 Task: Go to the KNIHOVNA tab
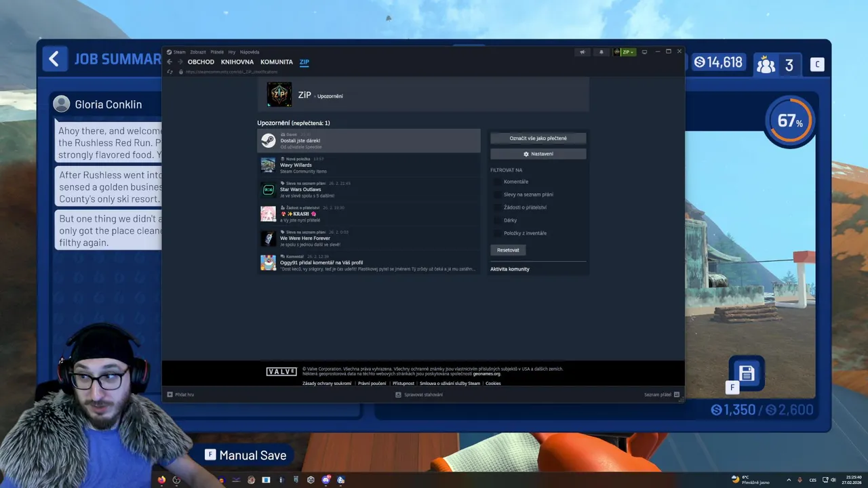[237, 62]
